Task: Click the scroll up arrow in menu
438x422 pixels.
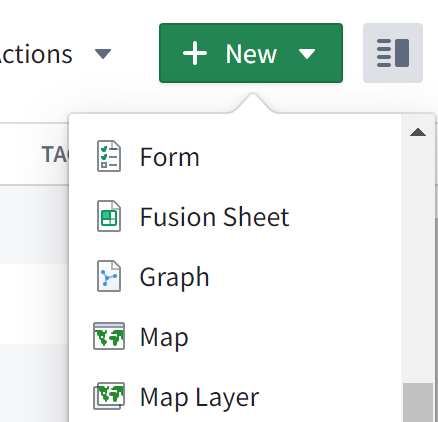Action: click(x=418, y=132)
